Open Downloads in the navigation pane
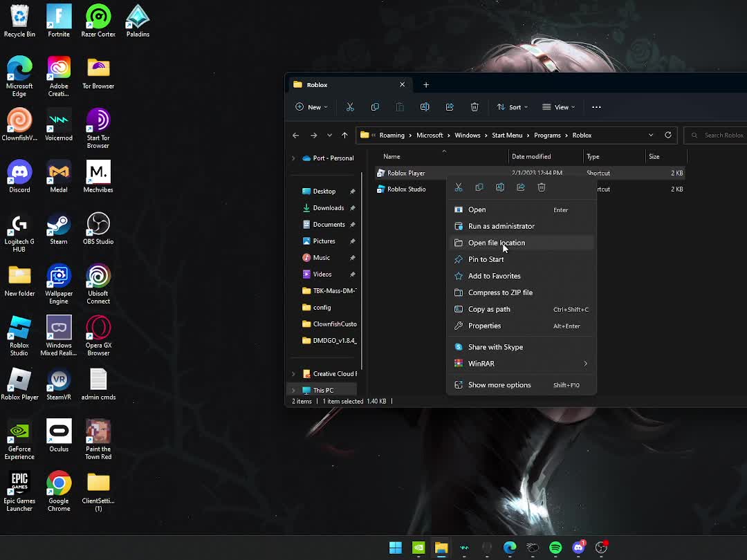The height and width of the screenshot is (560, 747). coord(328,208)
